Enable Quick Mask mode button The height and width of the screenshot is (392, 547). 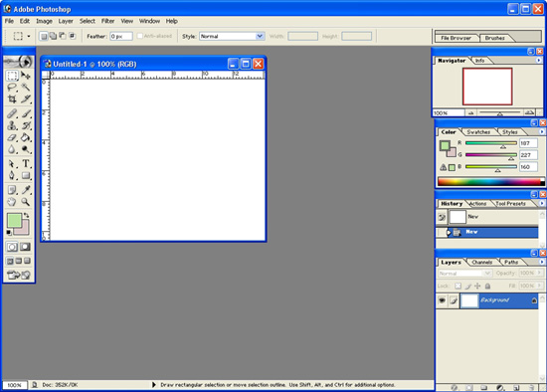click(x=25, y=247)
